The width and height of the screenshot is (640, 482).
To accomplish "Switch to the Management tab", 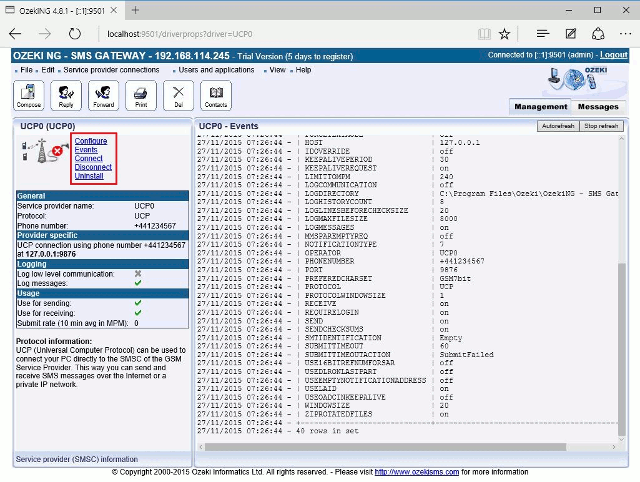I will coord(540,107).
